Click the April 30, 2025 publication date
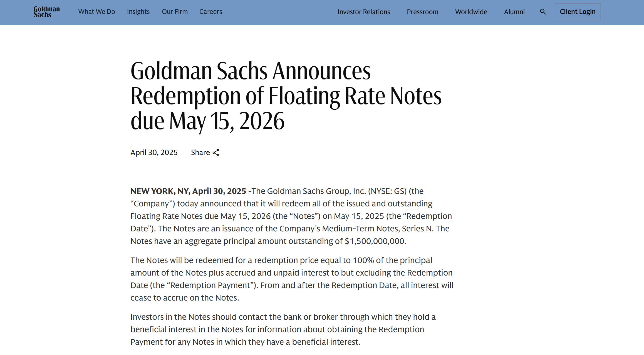 (x=154, y=152)
